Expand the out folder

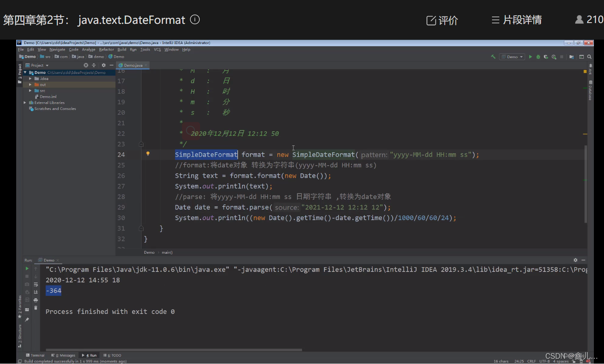30,85
